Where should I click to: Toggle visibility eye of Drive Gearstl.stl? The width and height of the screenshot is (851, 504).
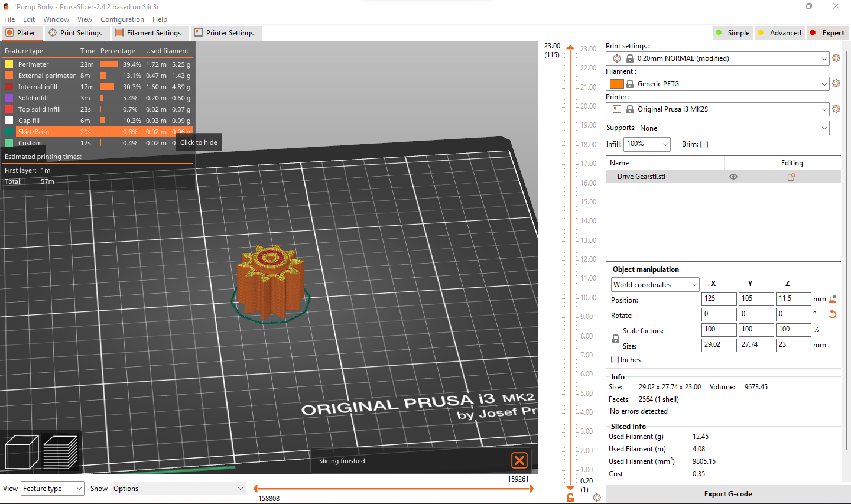pyautogui.click(x=733, y=177)
